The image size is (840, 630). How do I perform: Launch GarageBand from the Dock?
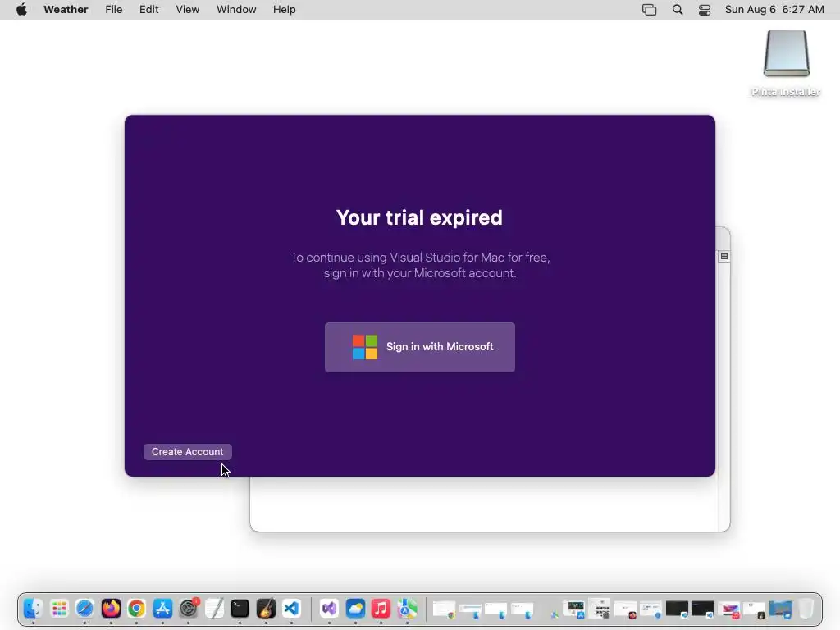point(267,609)
